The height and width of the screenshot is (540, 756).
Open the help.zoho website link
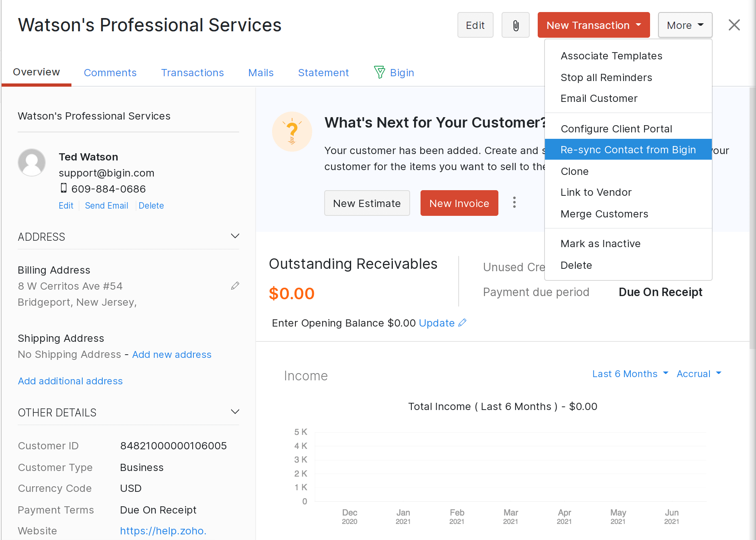pos(163,531)
